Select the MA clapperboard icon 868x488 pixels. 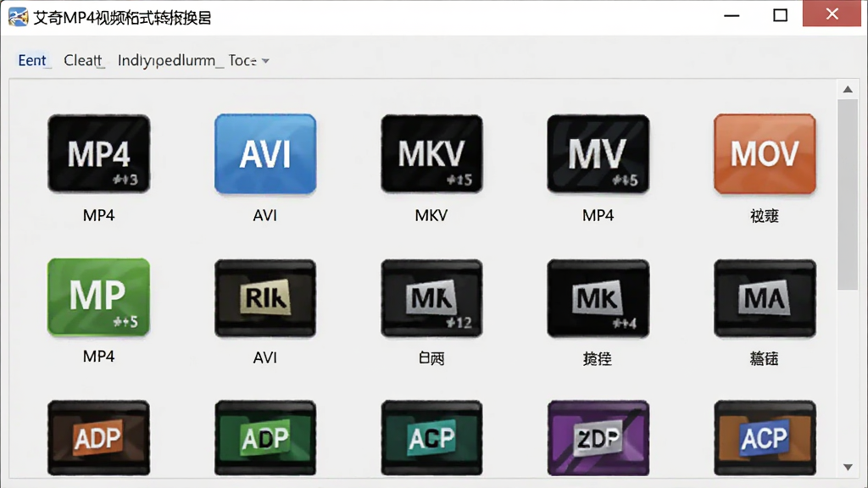click(x=765, y=298)
